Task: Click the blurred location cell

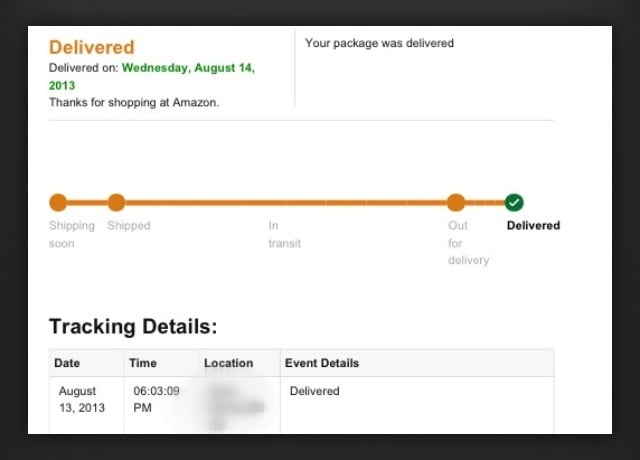Action: pos(237,405)
